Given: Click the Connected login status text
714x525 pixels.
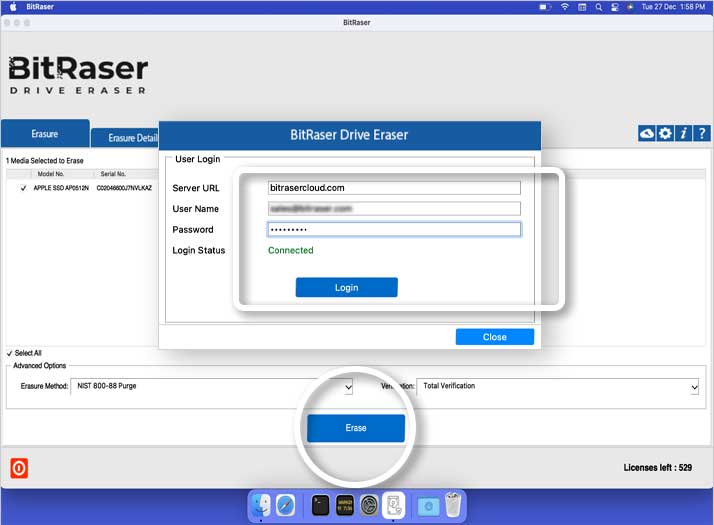Looking at the screenshot, I should pyautogui.click(x=291, y=250).
